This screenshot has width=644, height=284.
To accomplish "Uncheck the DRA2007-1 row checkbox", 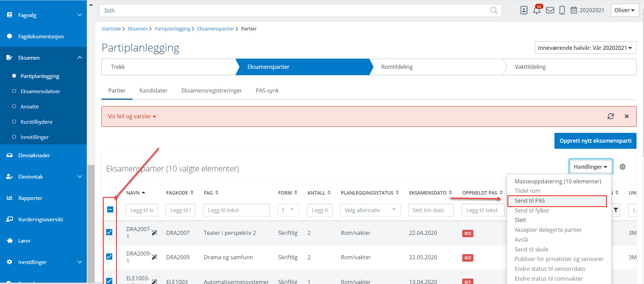I will click(109, 232).
